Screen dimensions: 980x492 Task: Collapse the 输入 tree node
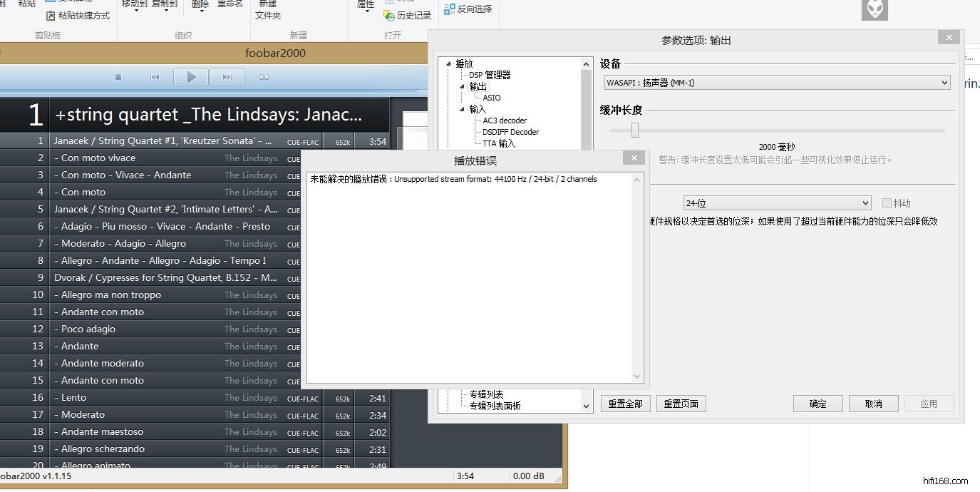coord(462,109)
